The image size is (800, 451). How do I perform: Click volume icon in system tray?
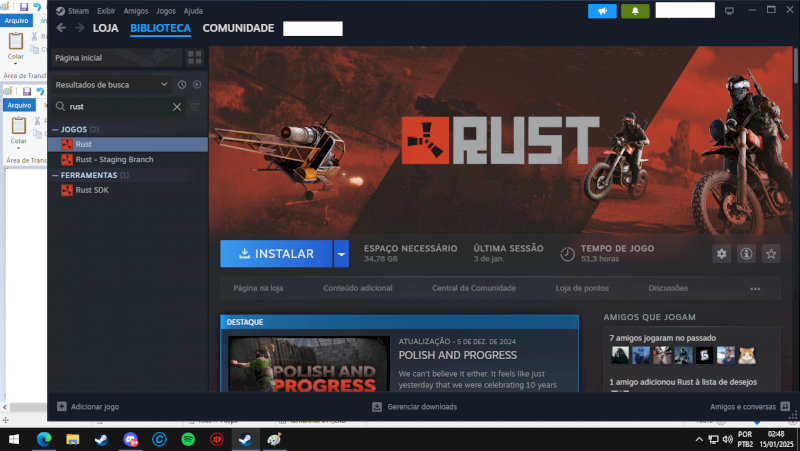pyautogui.click(x=728, y=439)
